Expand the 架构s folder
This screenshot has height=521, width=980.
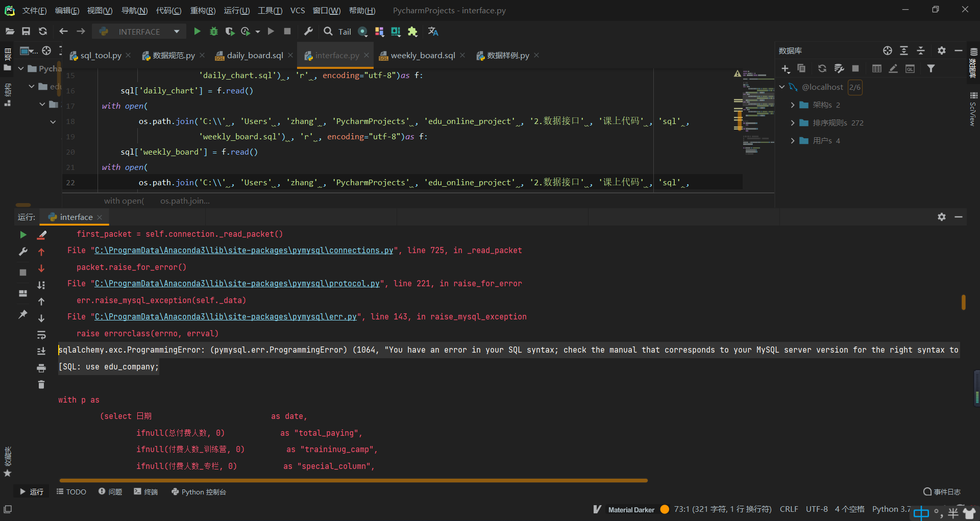793,105
